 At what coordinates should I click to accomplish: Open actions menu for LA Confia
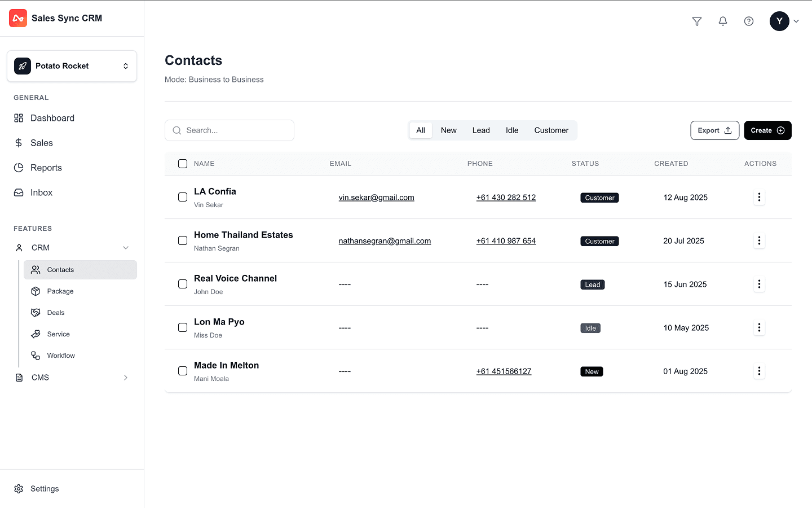coord(759,198)
